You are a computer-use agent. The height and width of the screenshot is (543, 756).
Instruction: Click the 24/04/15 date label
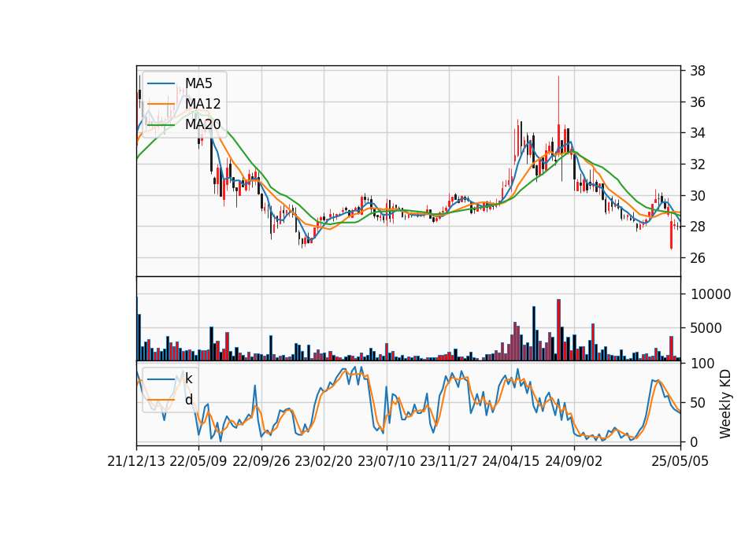(x=511, y=461)
